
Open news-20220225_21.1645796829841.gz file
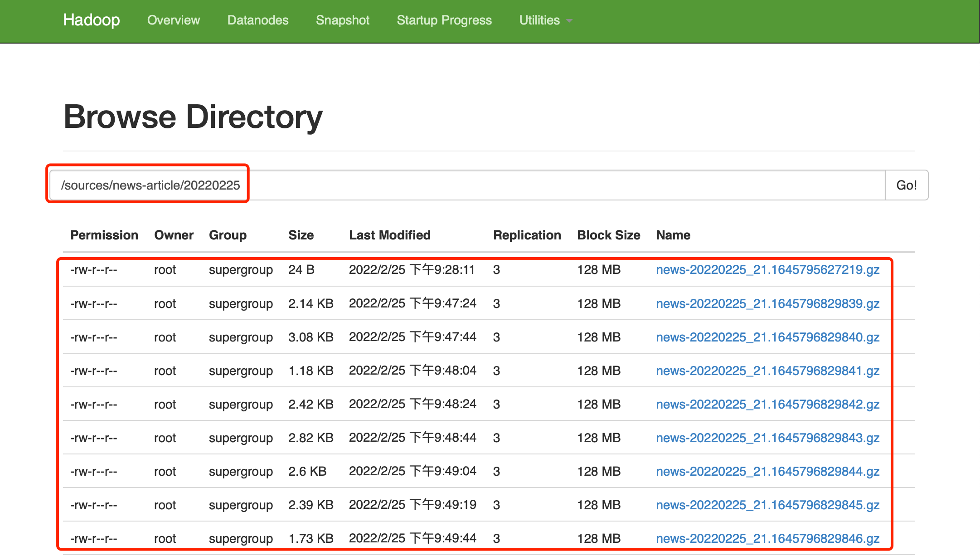(x=768, y=371)
